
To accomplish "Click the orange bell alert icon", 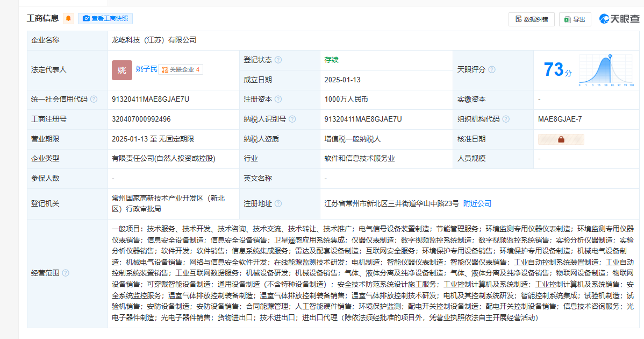I will pyautogui.click(x=68, y=19).
